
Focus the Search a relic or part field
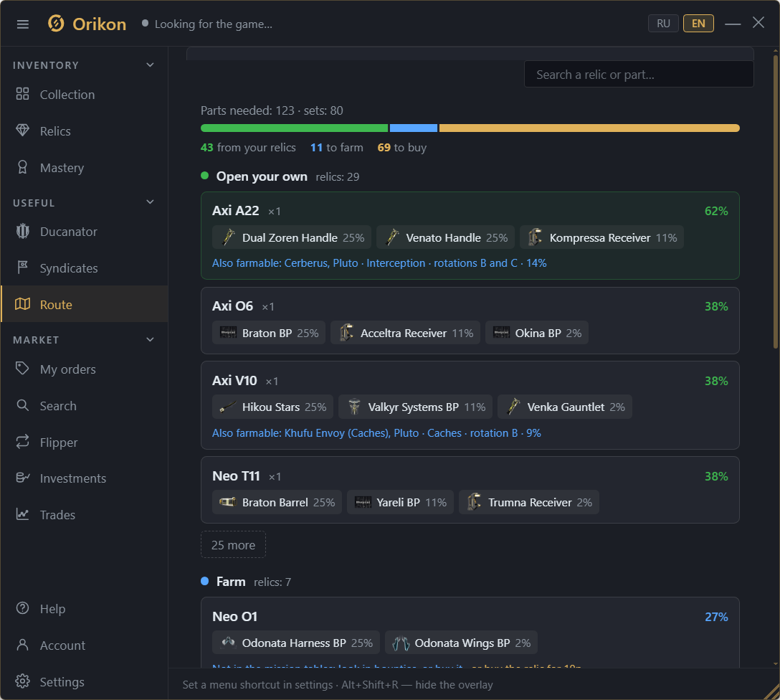(x=639, y=75)
